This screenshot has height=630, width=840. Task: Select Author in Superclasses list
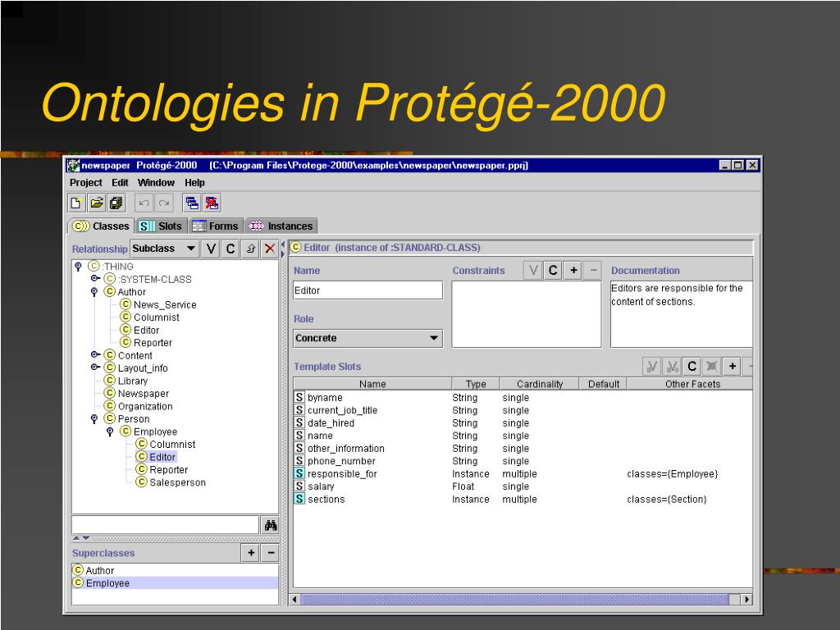[x=175, y=571]
